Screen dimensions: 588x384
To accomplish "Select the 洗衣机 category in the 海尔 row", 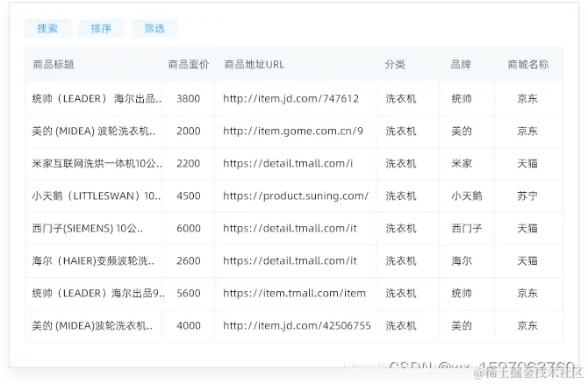I will click(x=401, y=260).
